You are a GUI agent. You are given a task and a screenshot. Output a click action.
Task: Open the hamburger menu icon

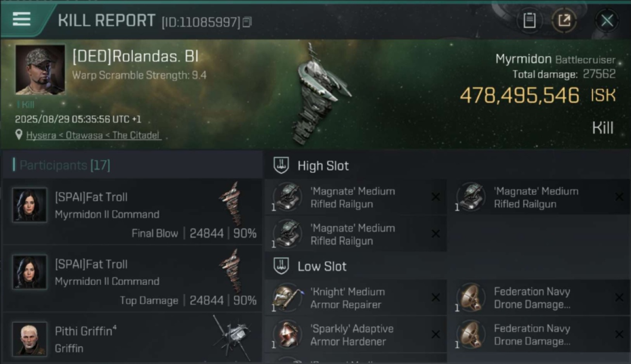(21, 19)
